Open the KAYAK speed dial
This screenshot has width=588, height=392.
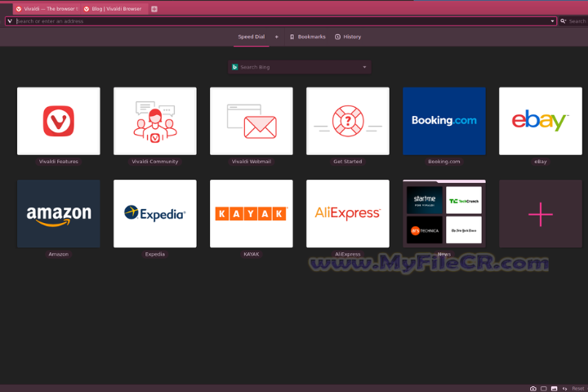[252, 213]
